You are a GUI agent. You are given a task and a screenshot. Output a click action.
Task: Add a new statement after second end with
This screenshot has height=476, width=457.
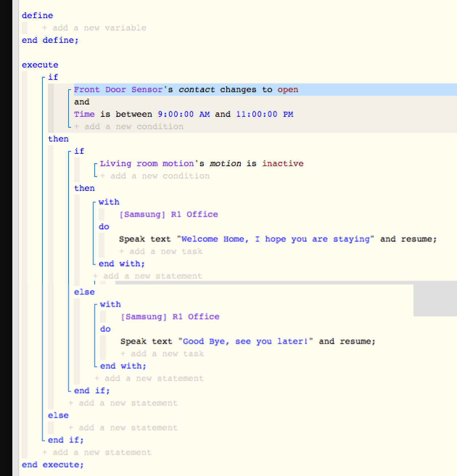(x=149, y=378)
